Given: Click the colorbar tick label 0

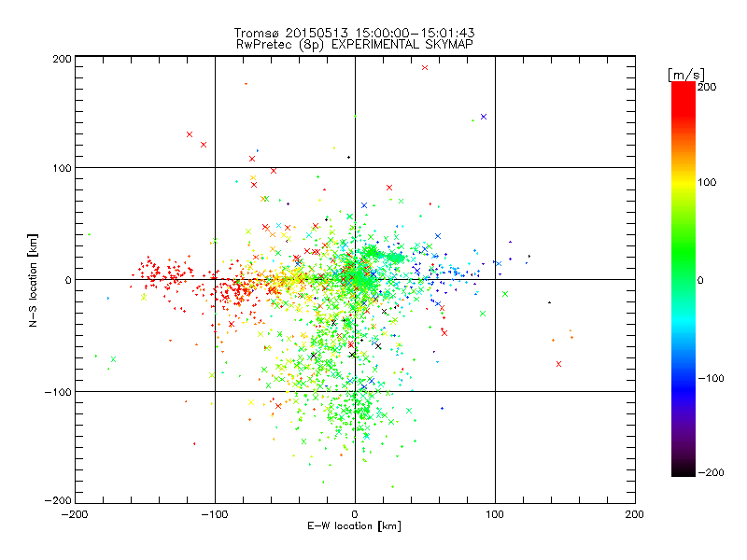Looking at the screenshot, I should coord(700,280).
